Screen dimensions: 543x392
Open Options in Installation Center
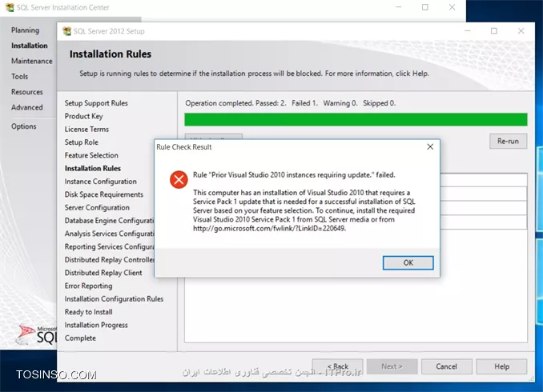[23, 126]
